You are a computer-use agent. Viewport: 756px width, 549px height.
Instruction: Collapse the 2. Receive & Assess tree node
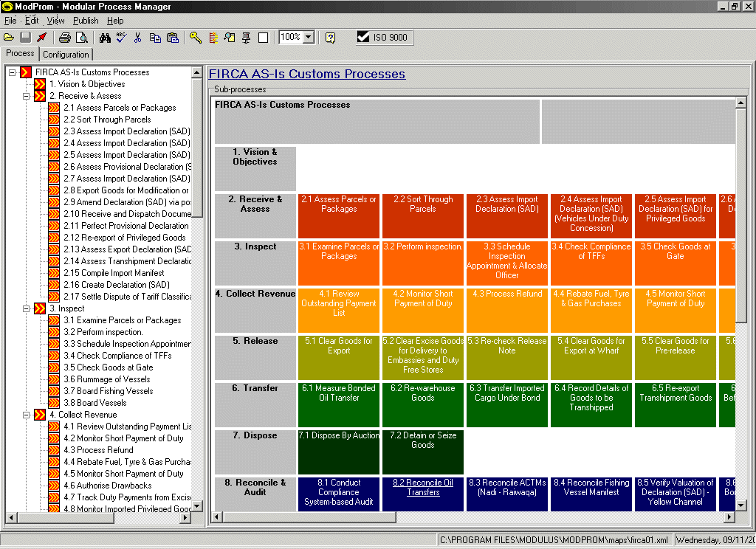27,96
